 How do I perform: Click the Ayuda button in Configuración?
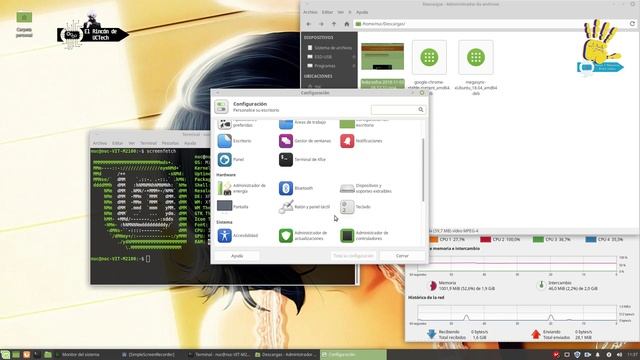237,256
